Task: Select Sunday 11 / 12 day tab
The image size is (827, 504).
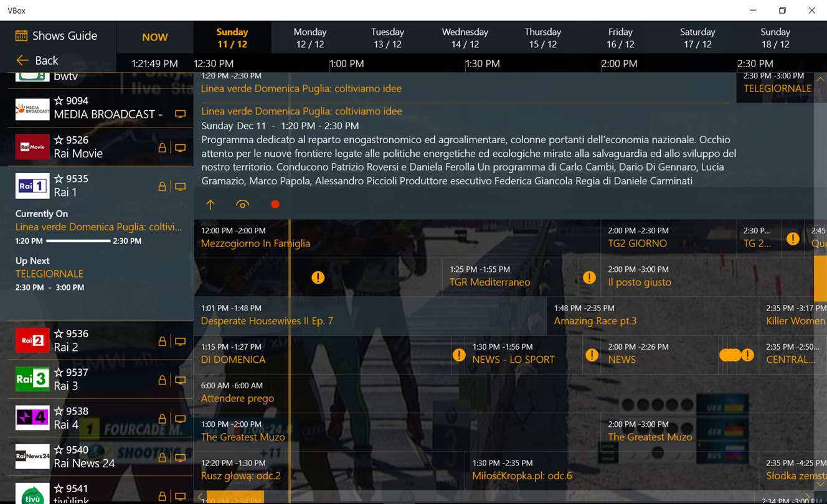Action: (x=232, y=37)
